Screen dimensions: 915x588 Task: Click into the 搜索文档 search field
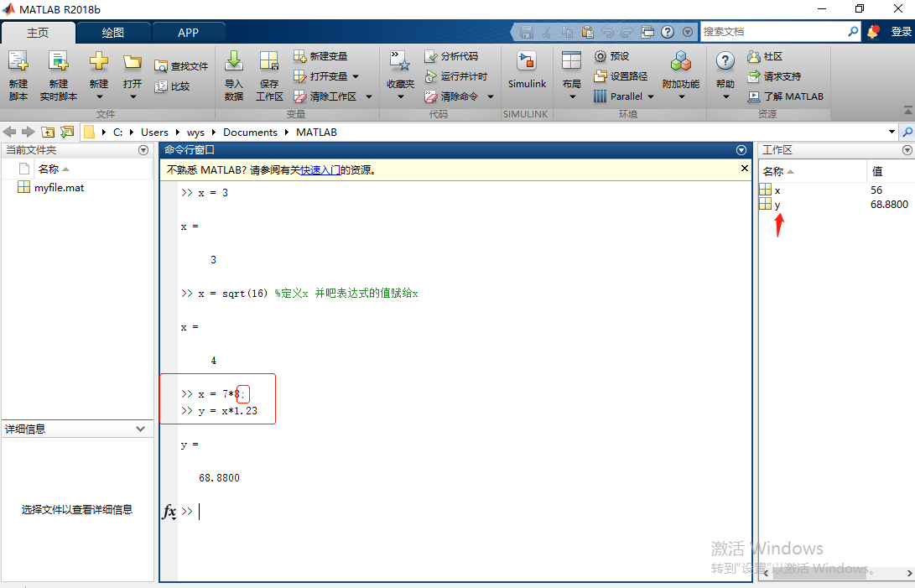773,32
